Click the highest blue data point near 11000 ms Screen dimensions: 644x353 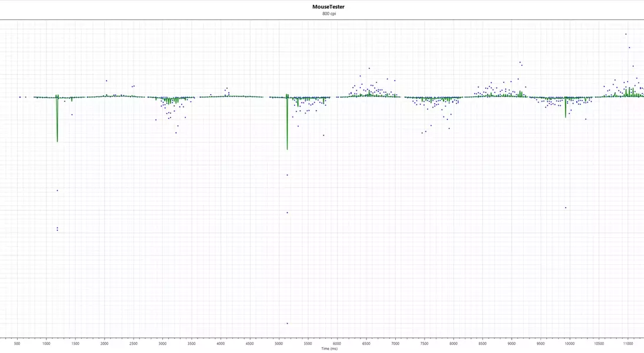(626, 34)
